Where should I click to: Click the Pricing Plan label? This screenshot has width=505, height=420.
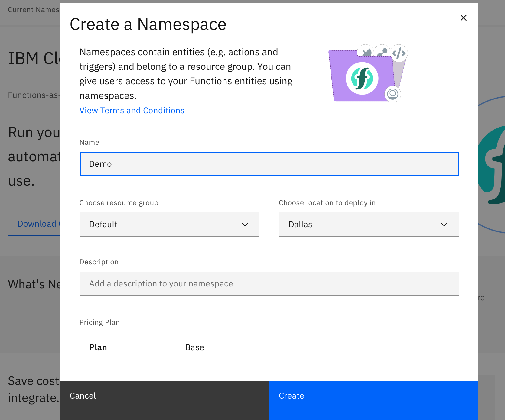point(99,322)
